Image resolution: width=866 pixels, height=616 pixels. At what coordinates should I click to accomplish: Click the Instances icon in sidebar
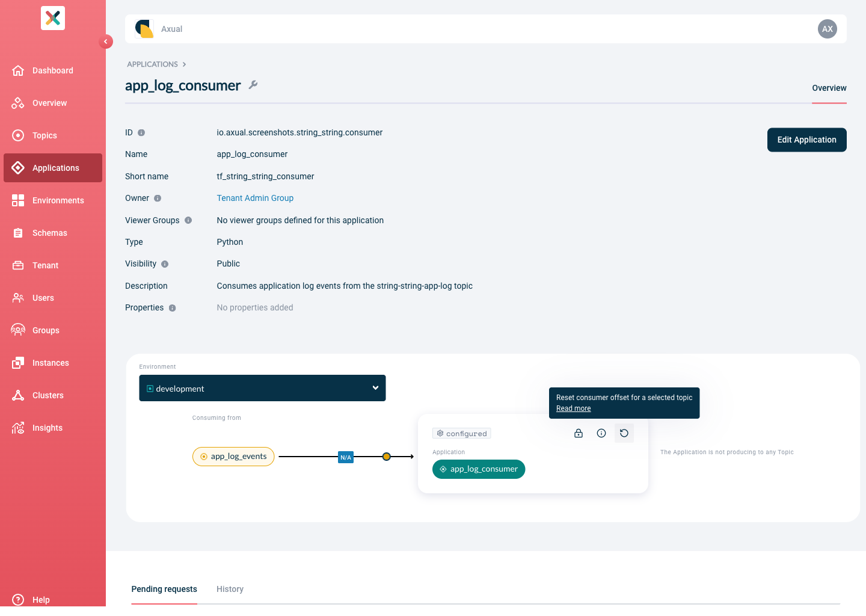pyautogui.click(x=18, y=363)
